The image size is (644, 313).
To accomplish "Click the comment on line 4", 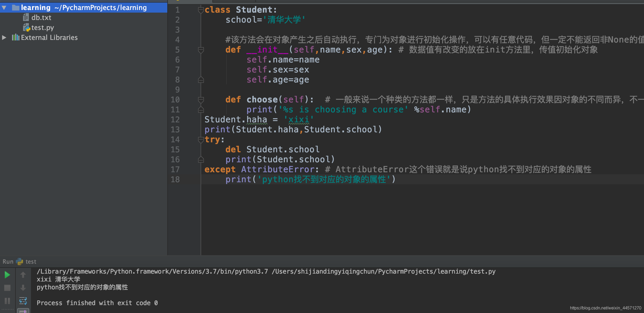I will [434, 40].
